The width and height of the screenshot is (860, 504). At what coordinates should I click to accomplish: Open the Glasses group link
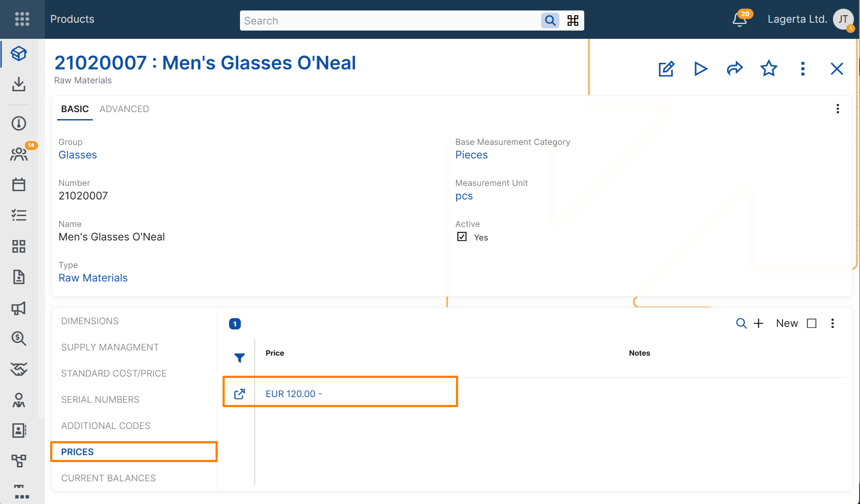pos(78,155)
